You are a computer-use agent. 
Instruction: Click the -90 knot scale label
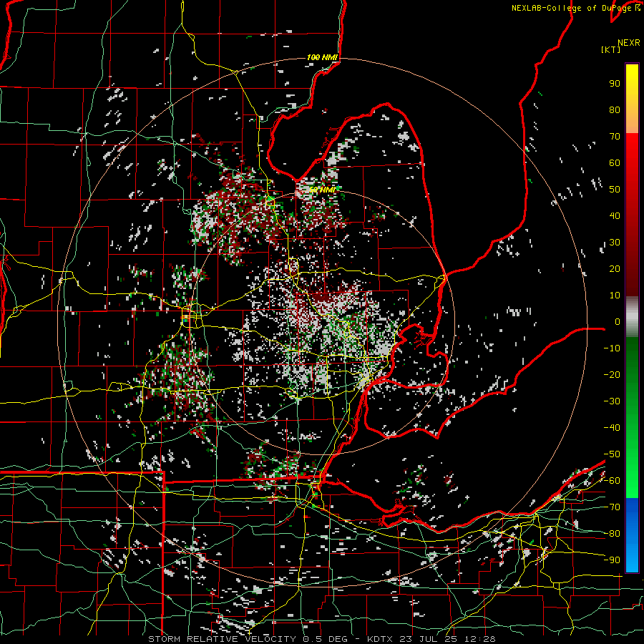tap(612, 560)
